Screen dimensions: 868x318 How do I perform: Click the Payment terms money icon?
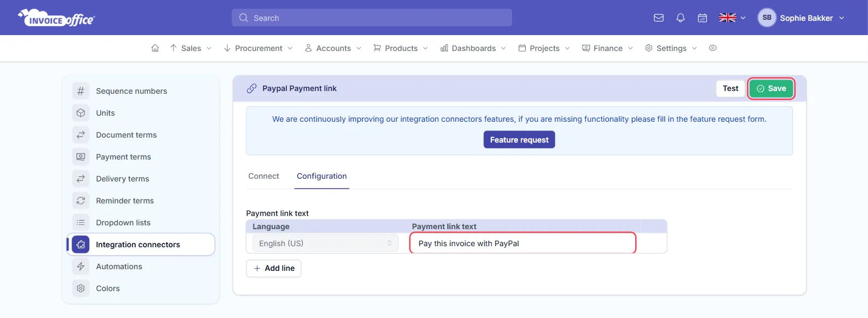81,157
